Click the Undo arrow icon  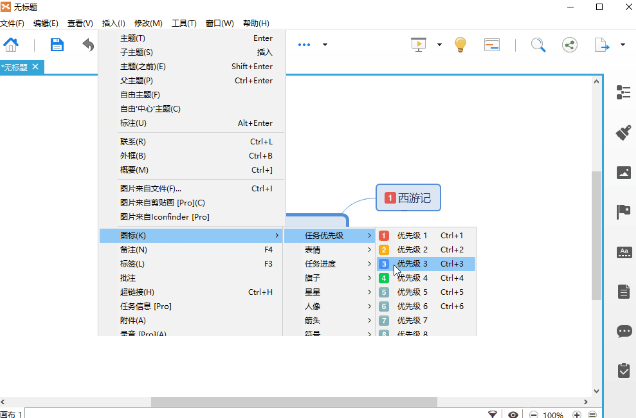click(88, 44)
